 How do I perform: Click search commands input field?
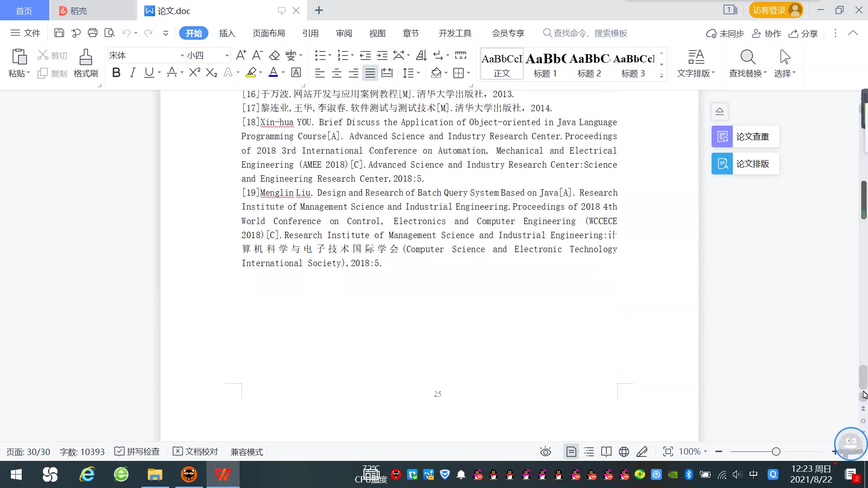click(x=585, y=33)
